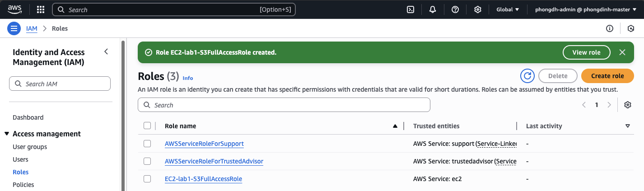Open the AWSServiceRoleForSupport role link

204,144
